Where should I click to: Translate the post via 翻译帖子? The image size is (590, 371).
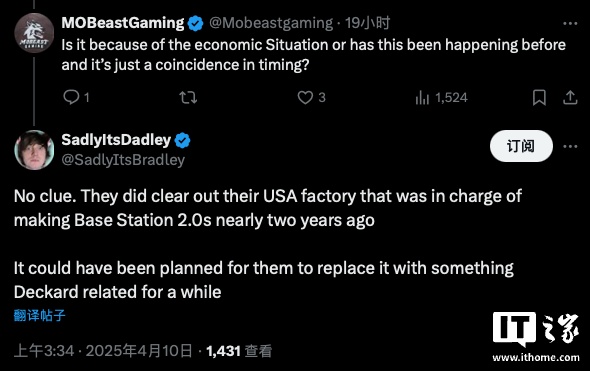[x=40, y=315]
